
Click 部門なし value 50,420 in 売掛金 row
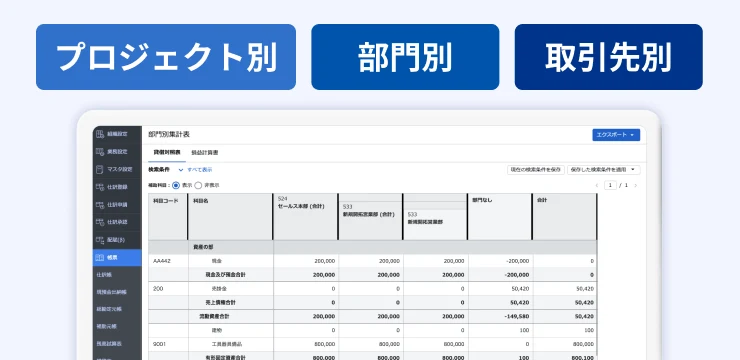point(521,289)
